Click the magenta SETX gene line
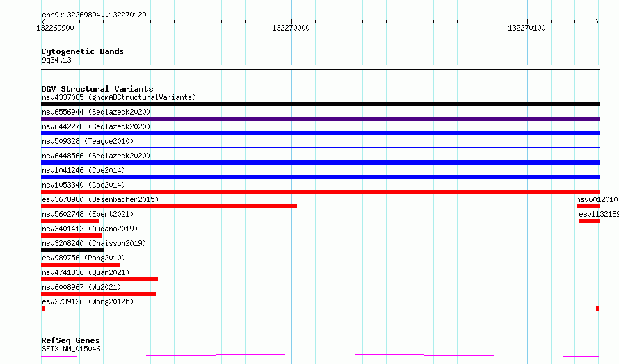The height and width of the screenshot is (364, 619). [x=320, y=356]
